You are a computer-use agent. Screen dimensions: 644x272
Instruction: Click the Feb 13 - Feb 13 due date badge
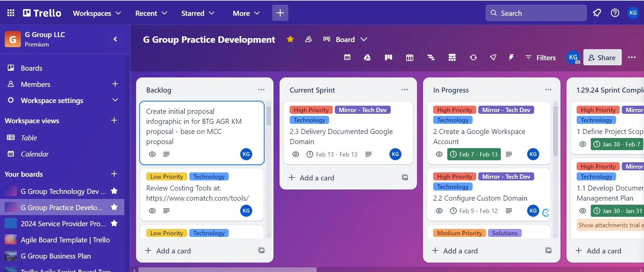pos(332,154)
